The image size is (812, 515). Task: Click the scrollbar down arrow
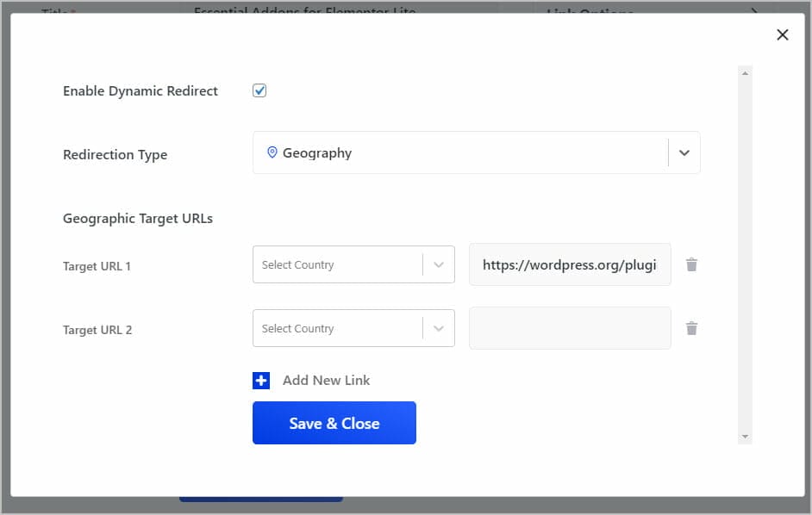pyautogui.click(x=745, y=437)
